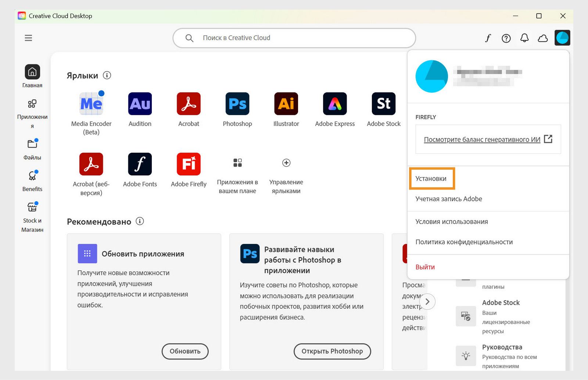Image resolution: width=588 pixels, height=380 pixels.
Task: Select the Audition shortcut icon
Action: tap(140, 104)
